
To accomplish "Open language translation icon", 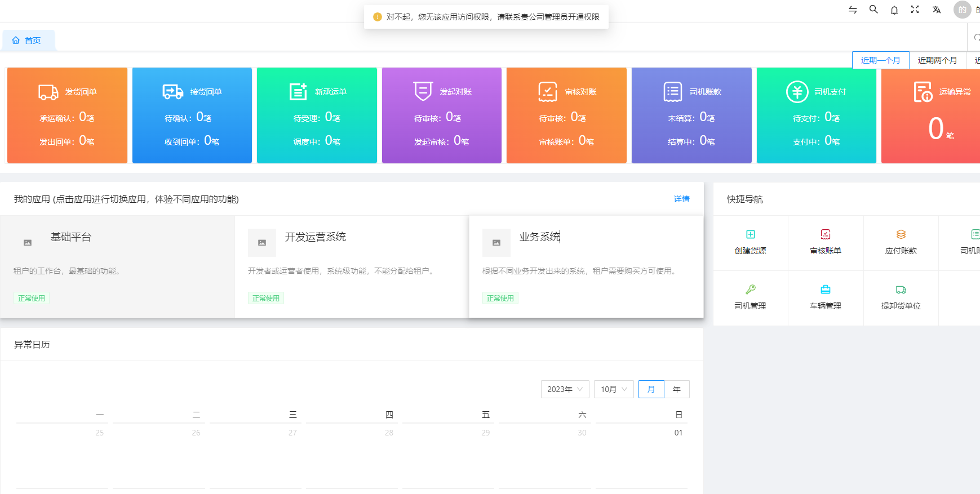I will click(937, 10).
